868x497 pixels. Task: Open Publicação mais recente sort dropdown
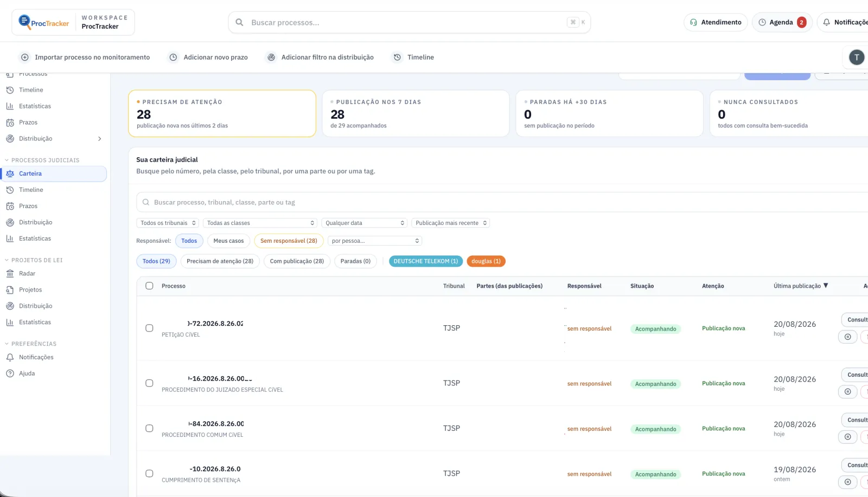click(451, 223)
